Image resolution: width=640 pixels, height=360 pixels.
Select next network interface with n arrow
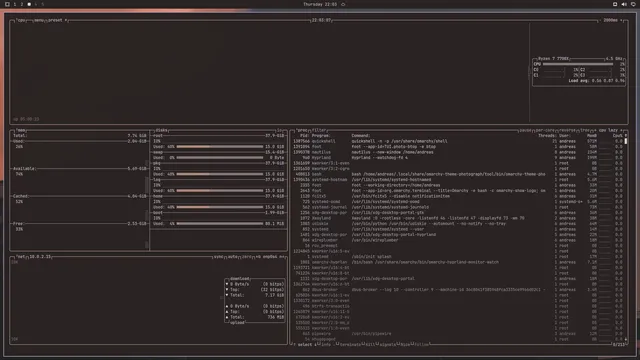coord(282,257)
